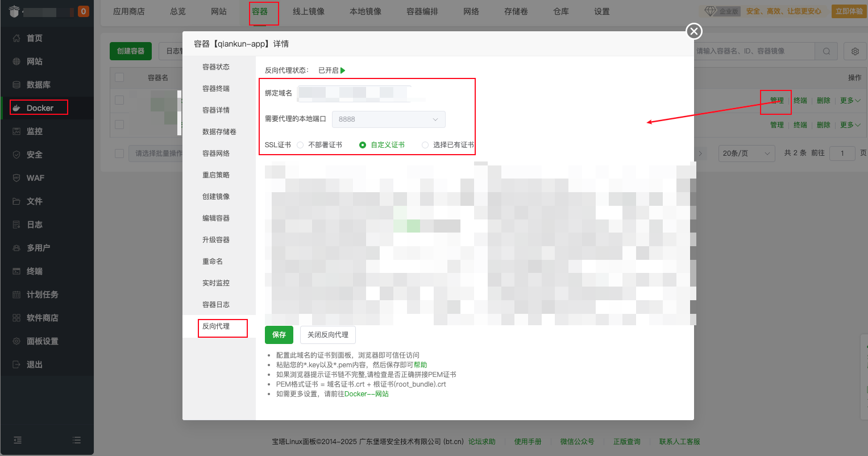Click the search magnifier icon for containers
This screenshot has width=868, height=456.
pos(826,51)
